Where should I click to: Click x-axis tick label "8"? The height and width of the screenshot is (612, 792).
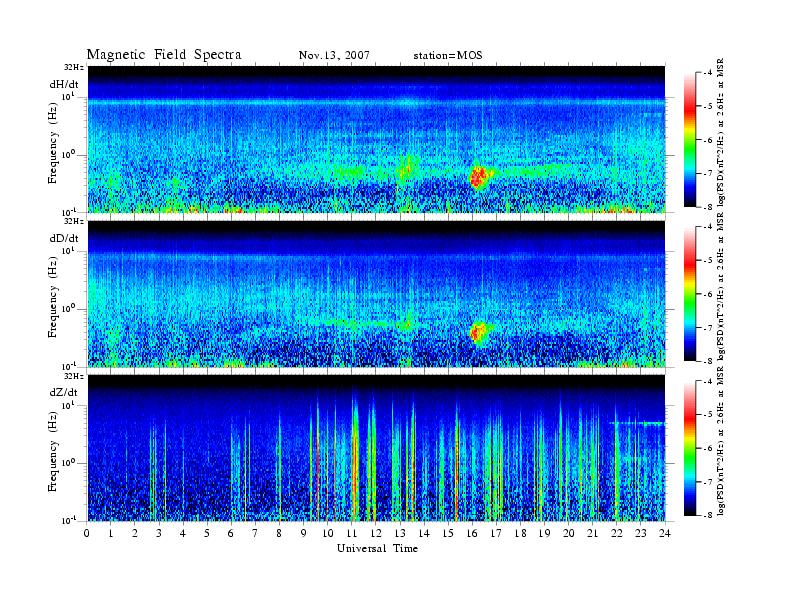point(279,533)
